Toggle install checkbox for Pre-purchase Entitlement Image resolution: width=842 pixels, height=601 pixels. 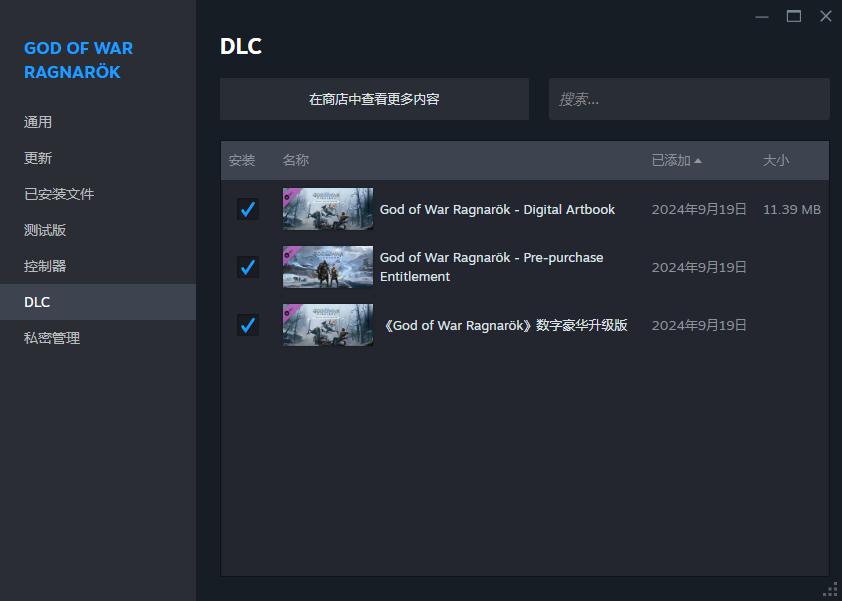click(248, 267)
